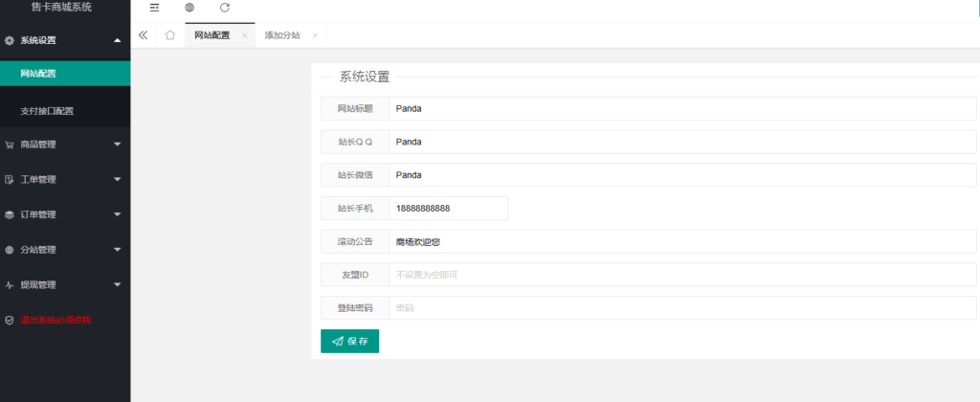980x402 pixels.
Task: Click the 网站标题 field label
Action: [x=355, y=109]
